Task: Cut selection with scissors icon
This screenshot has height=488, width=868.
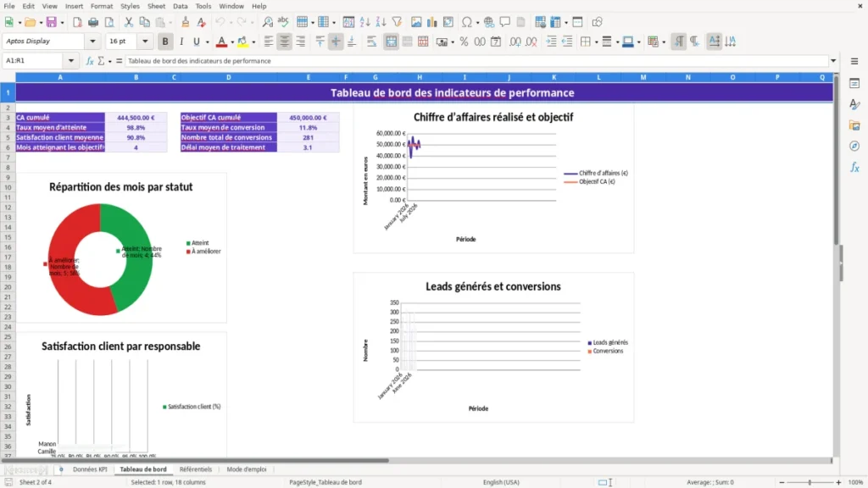Action: pyautogui.click(x=129, y=22)
